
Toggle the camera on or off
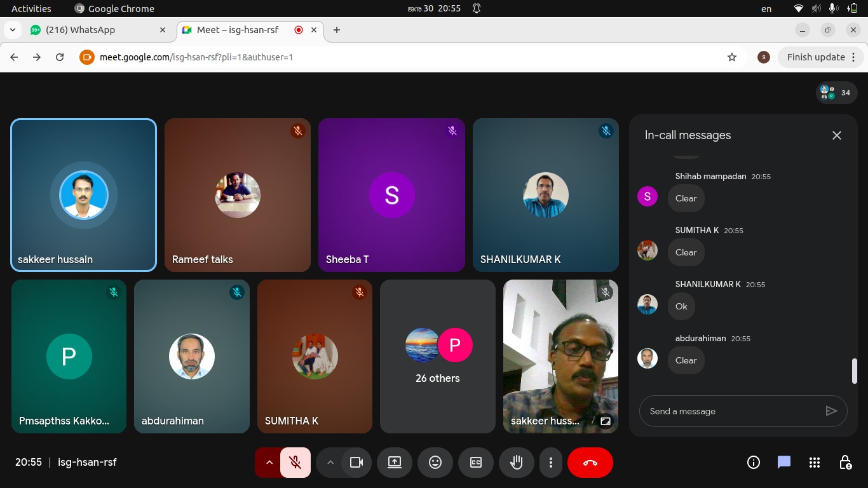point(356,463)
